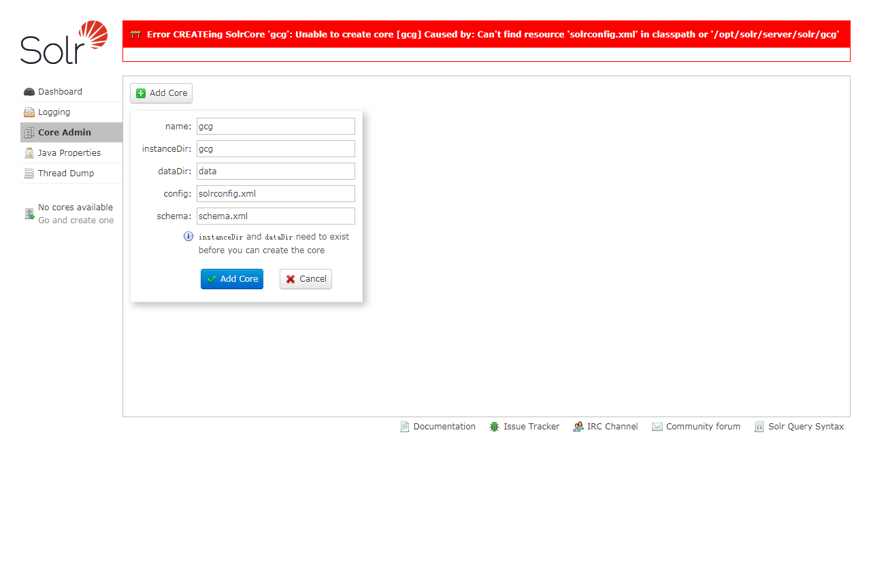Click the Thread Dump stack icon
This screenshot has height=588, width=871.
(x=29, y=174)
